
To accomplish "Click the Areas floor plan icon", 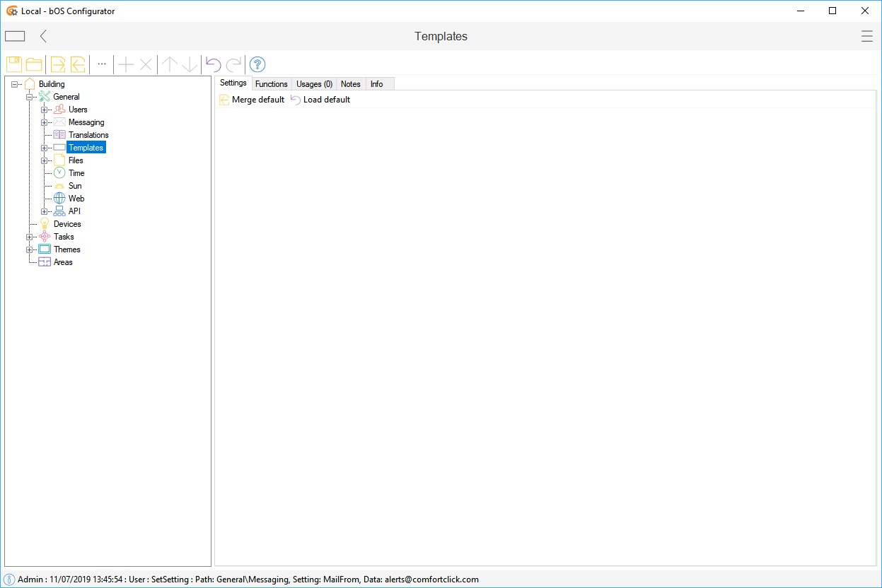I will (45, 262).
